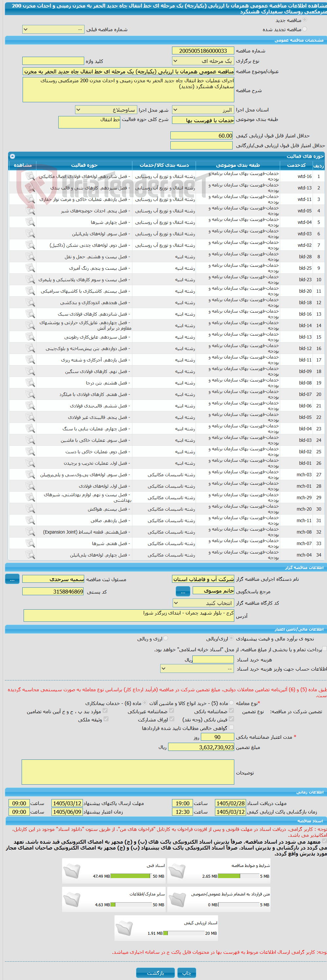Click the مبلغ تضمین amount field

(201, 747)
